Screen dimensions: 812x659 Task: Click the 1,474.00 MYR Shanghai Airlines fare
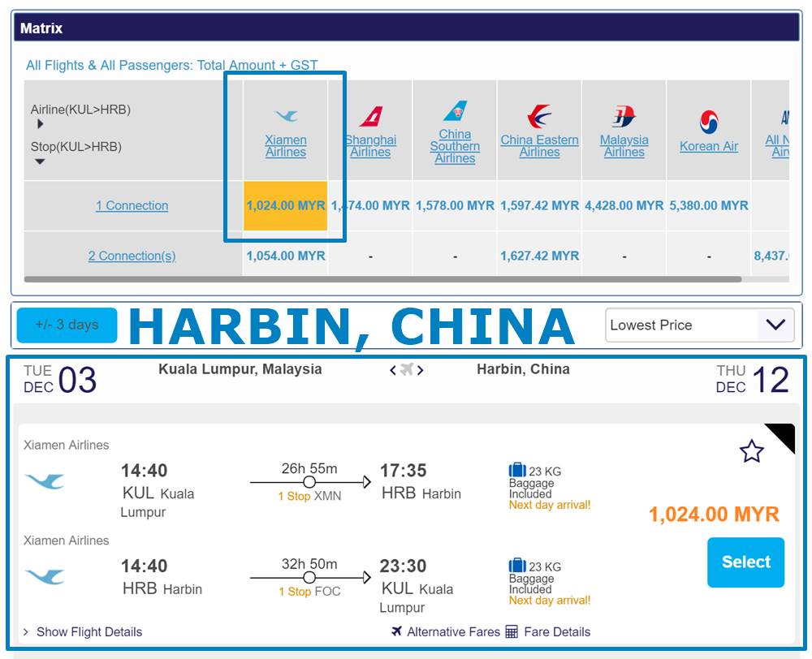pyautogui.click(x=371, y=205)
